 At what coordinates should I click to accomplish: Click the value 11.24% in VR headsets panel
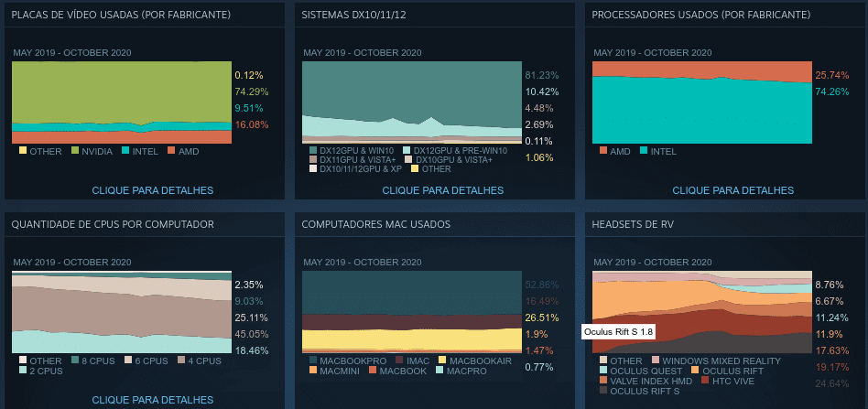pos(832,318)
